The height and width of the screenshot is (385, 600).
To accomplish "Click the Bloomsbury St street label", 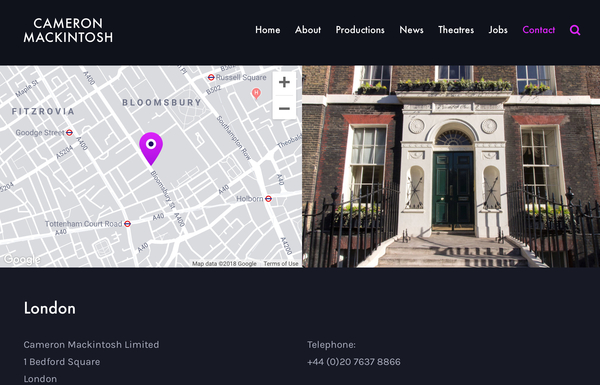I will click(x=163, y=190).
